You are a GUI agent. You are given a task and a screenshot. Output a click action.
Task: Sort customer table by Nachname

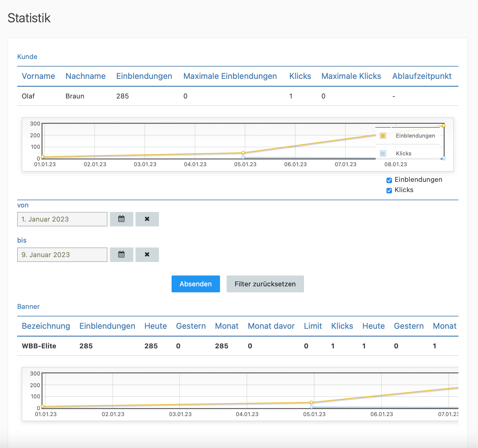tap(85, 76)
